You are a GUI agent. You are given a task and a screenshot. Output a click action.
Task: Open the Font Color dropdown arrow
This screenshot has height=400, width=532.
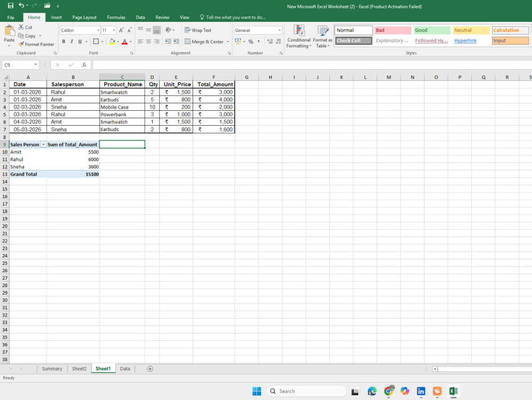coord(131,42)
